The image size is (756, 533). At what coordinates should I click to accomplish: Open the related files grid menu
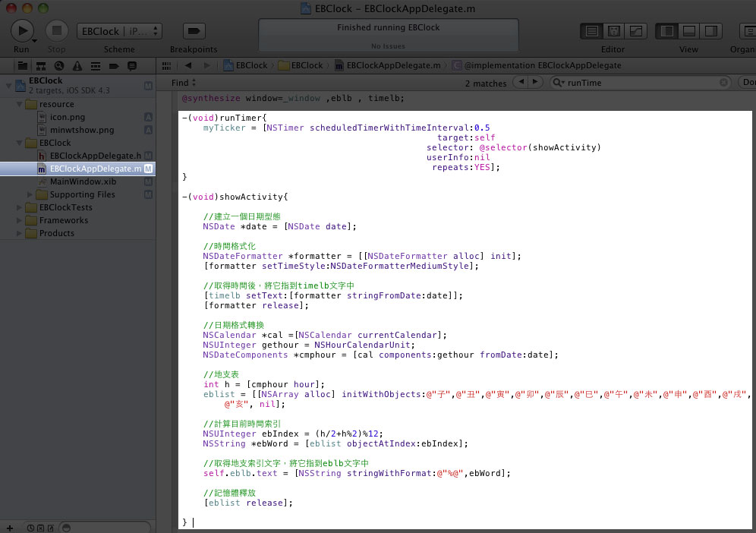click(x=166, y=65)
